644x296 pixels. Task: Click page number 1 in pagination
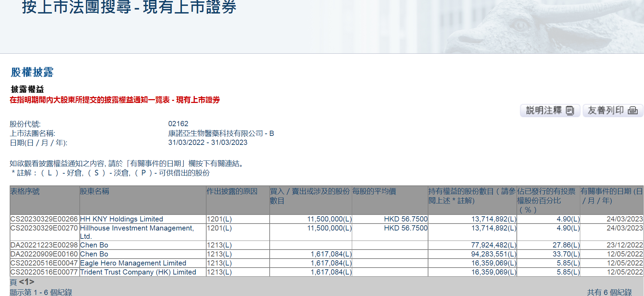[x=27, y=282]
